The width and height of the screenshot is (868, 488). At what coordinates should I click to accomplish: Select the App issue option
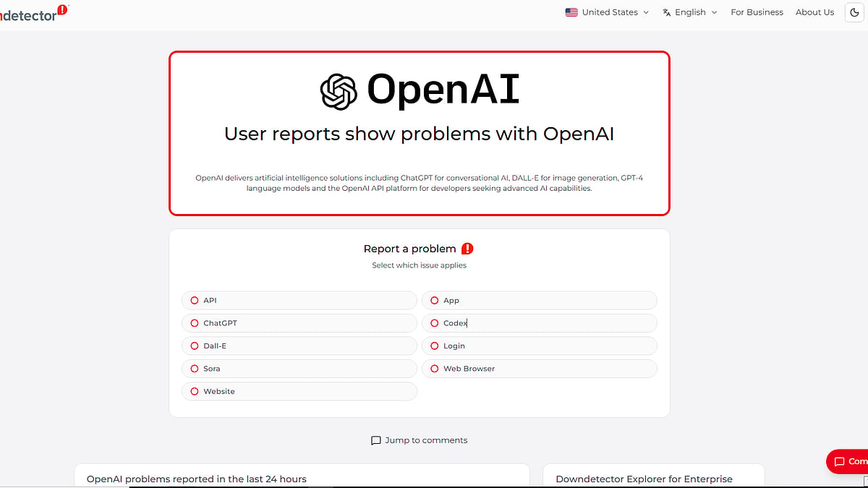tap(540, 300)
